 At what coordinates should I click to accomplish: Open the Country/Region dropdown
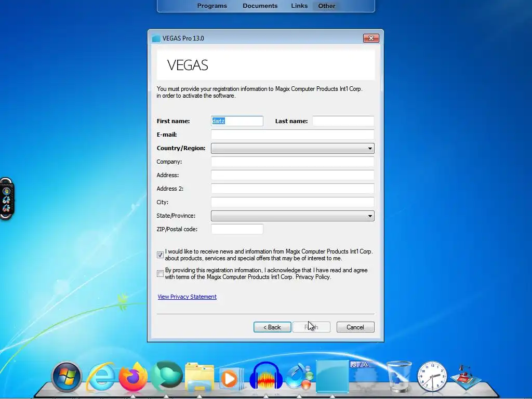pyautogui.click(x=292, y=148)
